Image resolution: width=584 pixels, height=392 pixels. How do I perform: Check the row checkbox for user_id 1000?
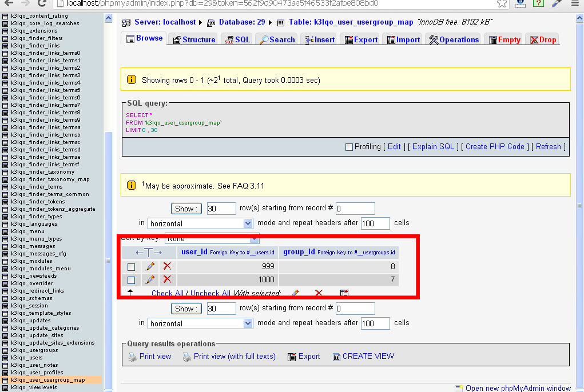click(x=132, y=280)
